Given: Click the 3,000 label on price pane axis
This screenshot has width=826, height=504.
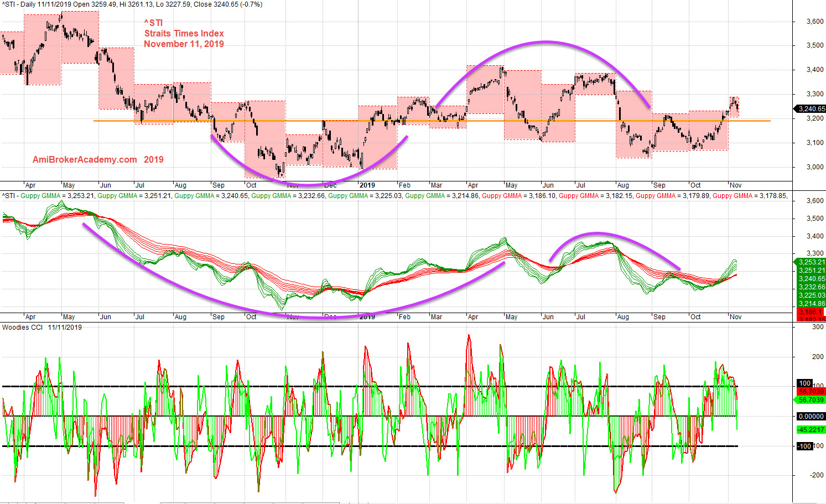Looking at the screenshot, I should point(815,167).
